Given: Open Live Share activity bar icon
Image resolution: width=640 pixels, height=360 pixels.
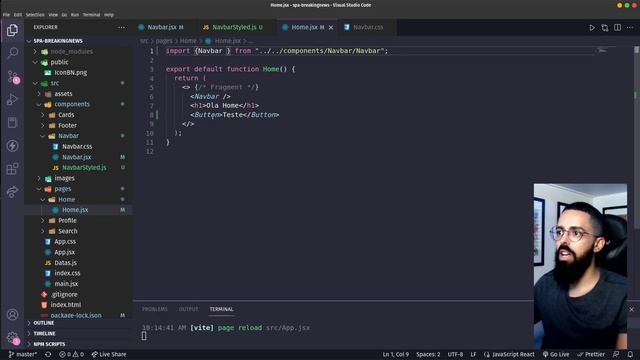Looking at the screenshot, I should pyautogui.click(x=12, y=191).
